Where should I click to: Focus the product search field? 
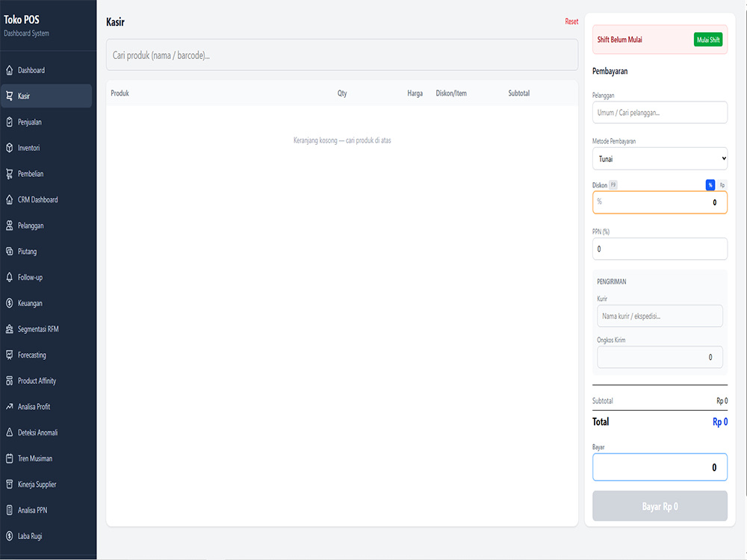[x=342, y=55]
